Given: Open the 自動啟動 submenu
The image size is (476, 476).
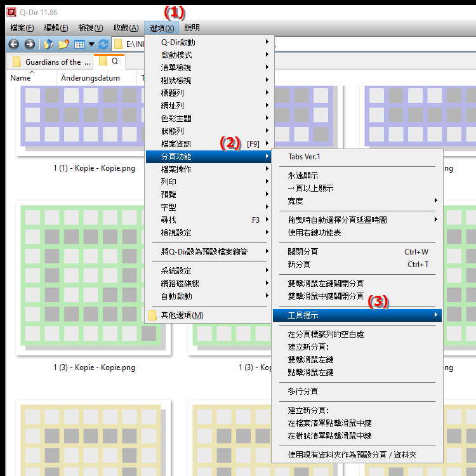Looking at the screenshot, I should (209, 296).
